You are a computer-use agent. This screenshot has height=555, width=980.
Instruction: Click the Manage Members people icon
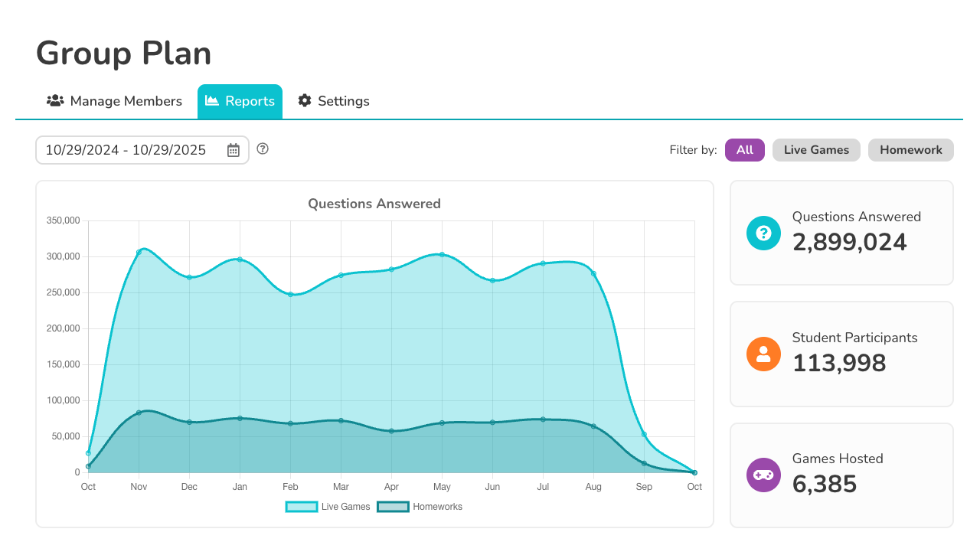coord(54,101)
